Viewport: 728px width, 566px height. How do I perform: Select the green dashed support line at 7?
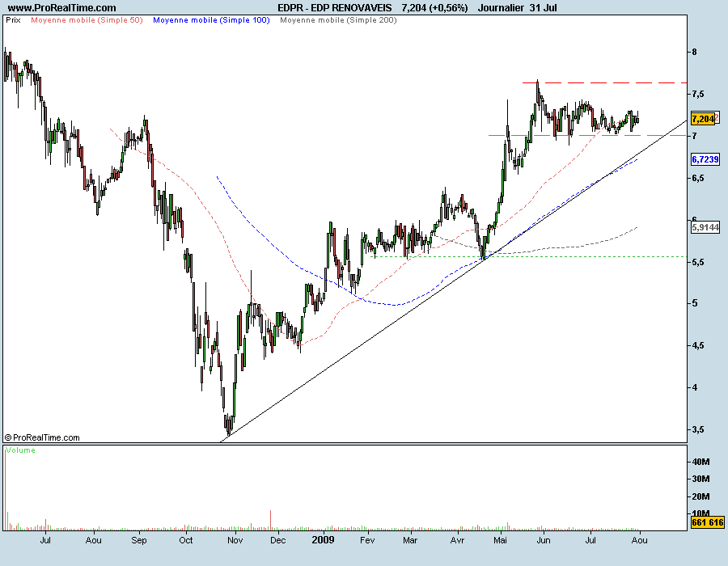point(587,136)
